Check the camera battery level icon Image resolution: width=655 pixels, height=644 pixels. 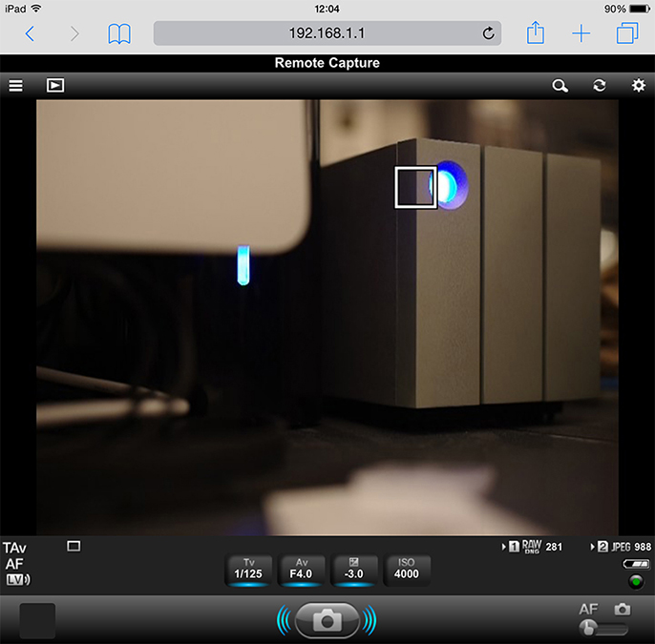(x=636, y=564)
